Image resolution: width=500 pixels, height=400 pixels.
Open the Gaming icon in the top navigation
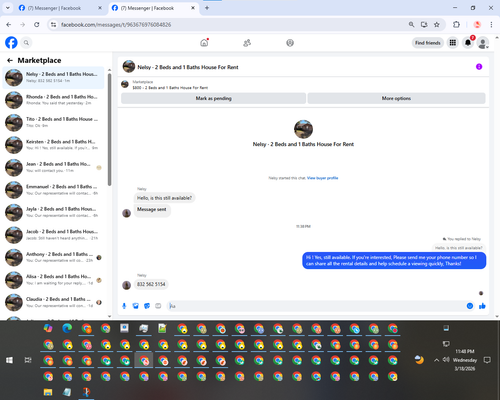(290, 43)
